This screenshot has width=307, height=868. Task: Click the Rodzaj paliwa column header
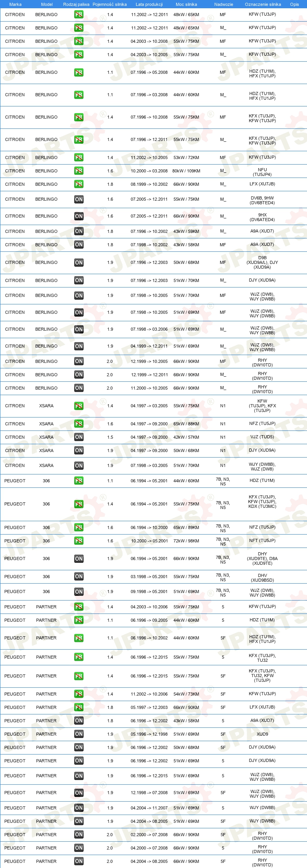[76, 4]
